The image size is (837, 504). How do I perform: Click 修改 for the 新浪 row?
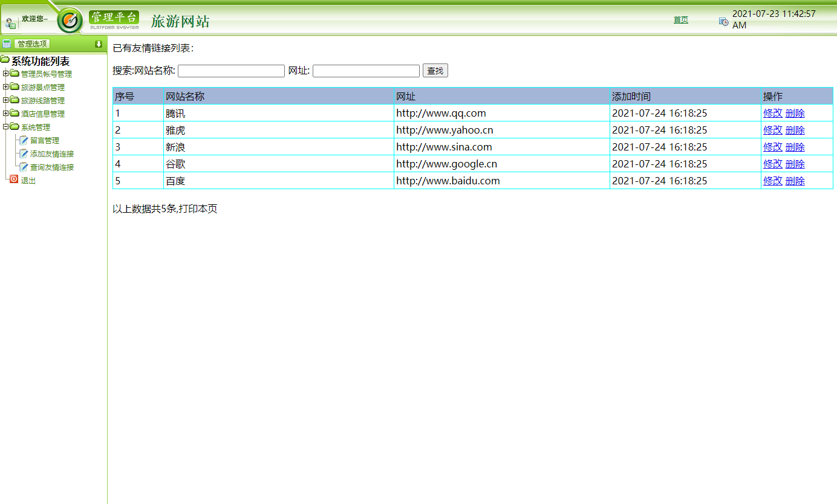tap(773, 147)
